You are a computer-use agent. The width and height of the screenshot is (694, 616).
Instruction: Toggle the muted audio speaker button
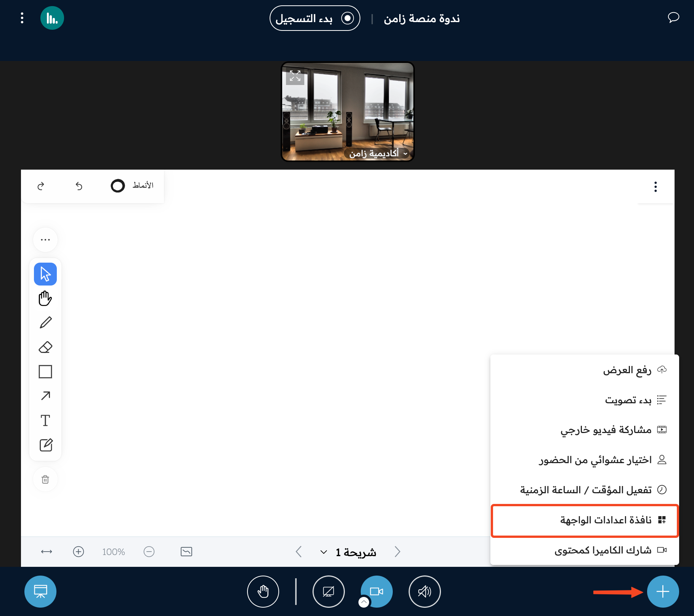click(x=424, y=592)
